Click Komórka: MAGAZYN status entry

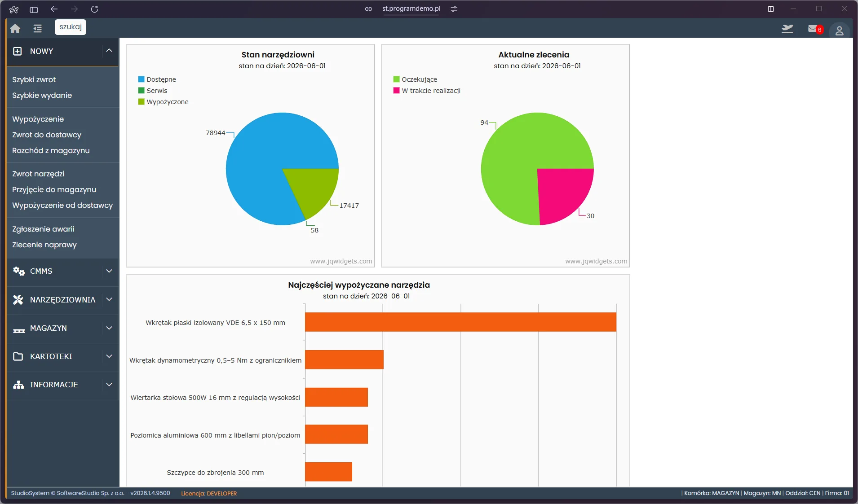(x=712, y=493)
